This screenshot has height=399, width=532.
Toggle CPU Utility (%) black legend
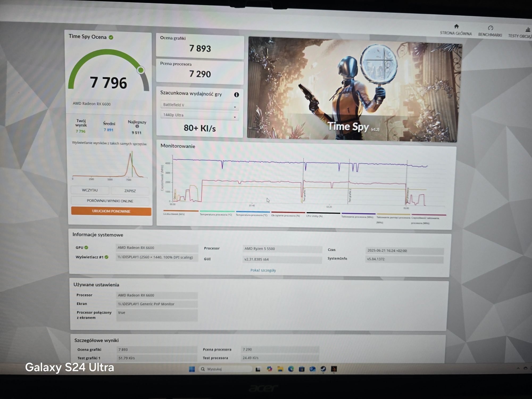323,215
